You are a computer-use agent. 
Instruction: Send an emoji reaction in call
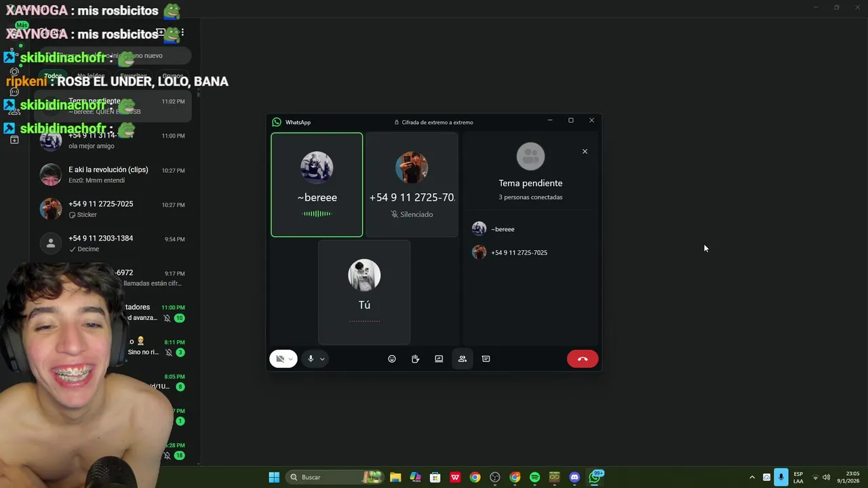[392, 359]
